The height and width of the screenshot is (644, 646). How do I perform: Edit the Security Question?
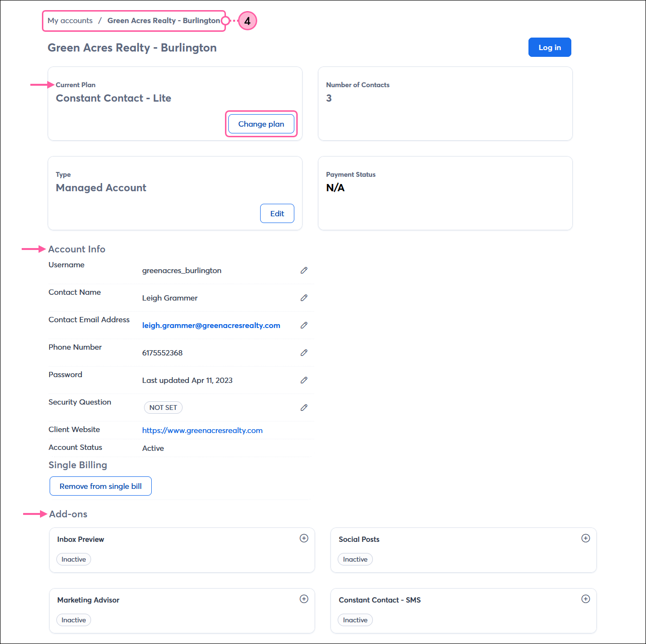304,407
